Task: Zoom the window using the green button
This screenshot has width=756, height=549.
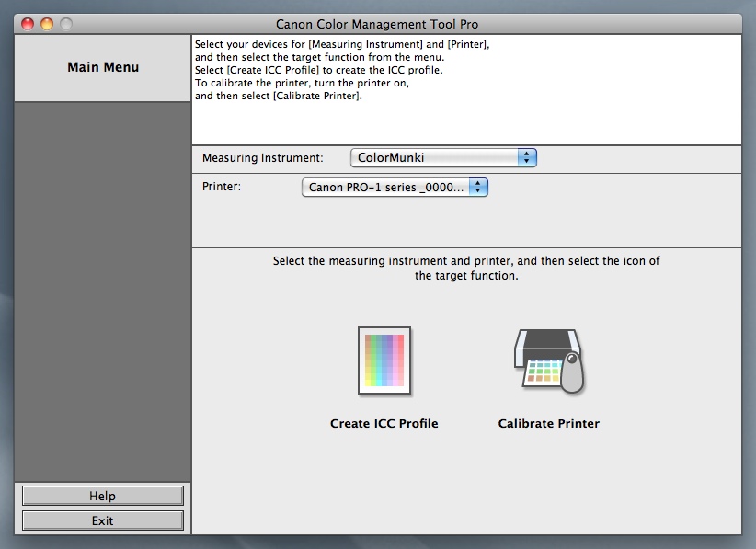Action: click(x=66, y=24)
